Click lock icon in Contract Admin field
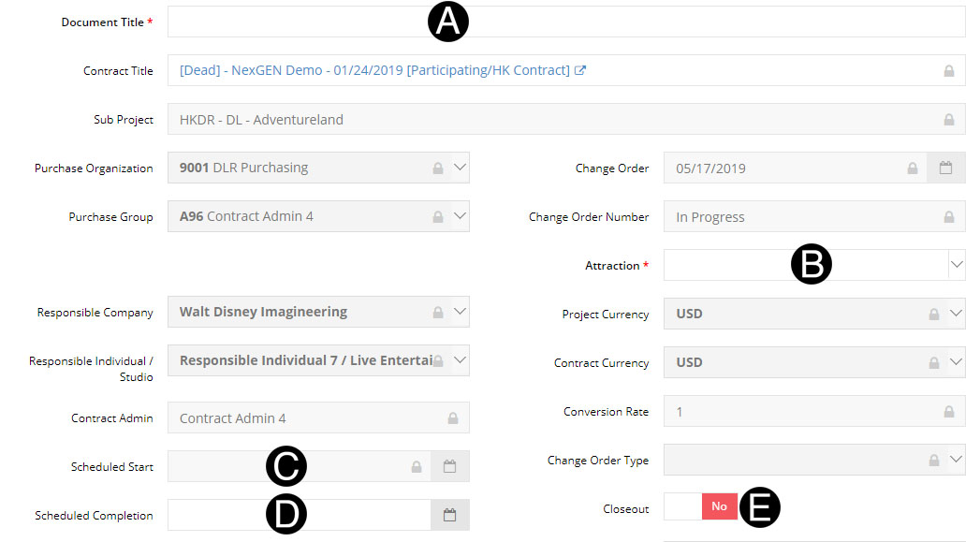 [453, 417]
